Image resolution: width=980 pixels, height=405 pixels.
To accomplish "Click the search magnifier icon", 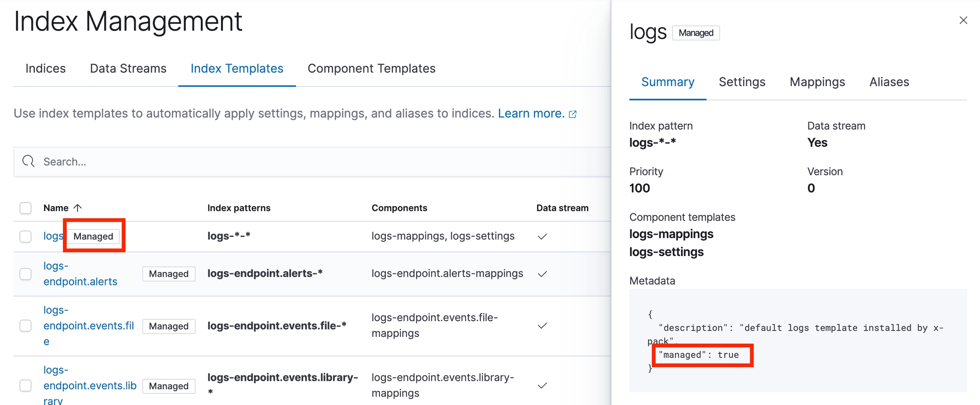I will (28, 161).
